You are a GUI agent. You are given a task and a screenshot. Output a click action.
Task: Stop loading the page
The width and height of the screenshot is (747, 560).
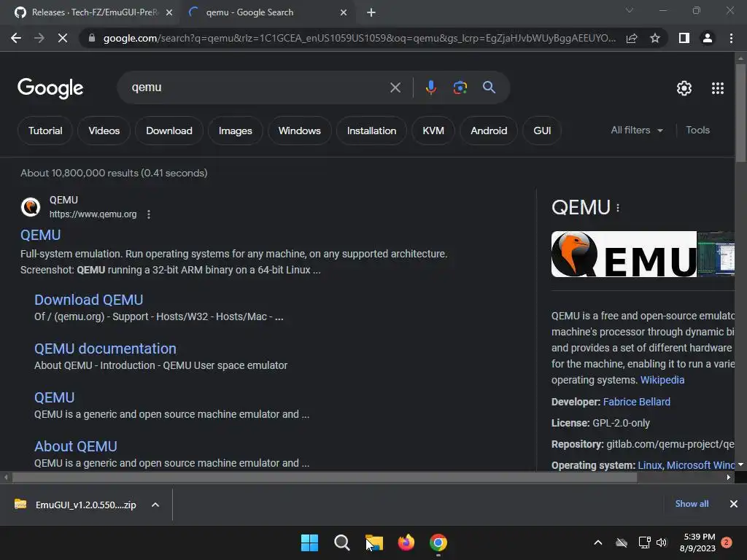click(x=63, y=38)
